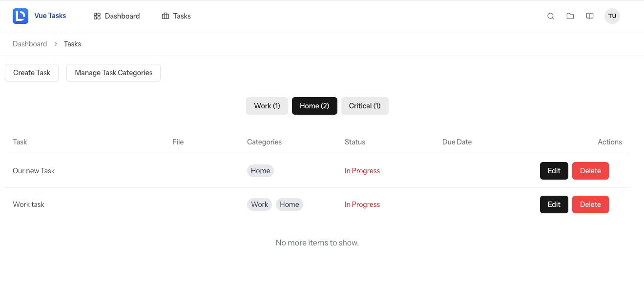Delete the "Work task" row

(590, 204)
